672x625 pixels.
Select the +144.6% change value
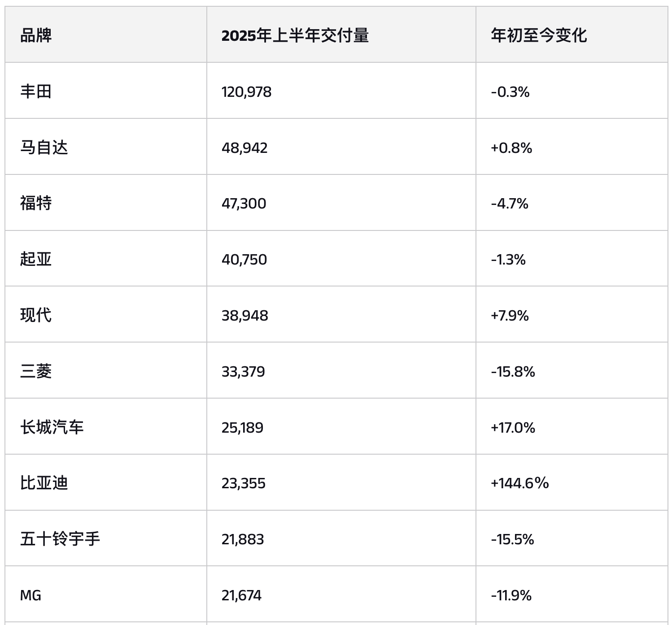519,483
